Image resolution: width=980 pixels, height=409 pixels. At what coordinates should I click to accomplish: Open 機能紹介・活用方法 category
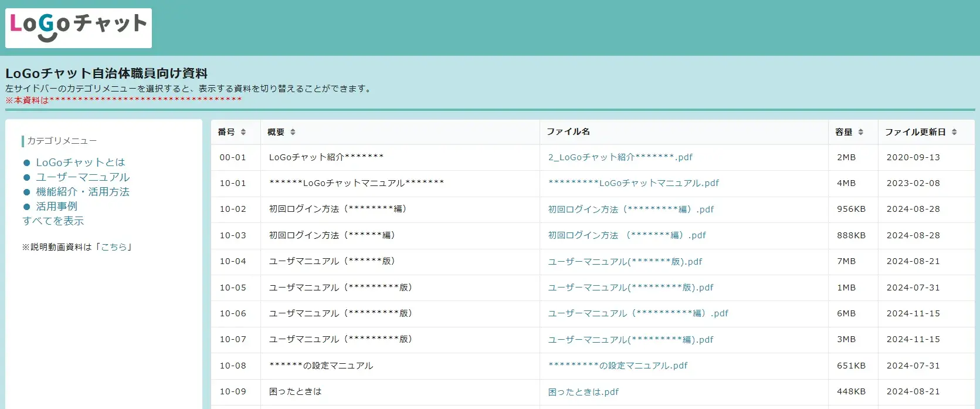pos(83,192)
